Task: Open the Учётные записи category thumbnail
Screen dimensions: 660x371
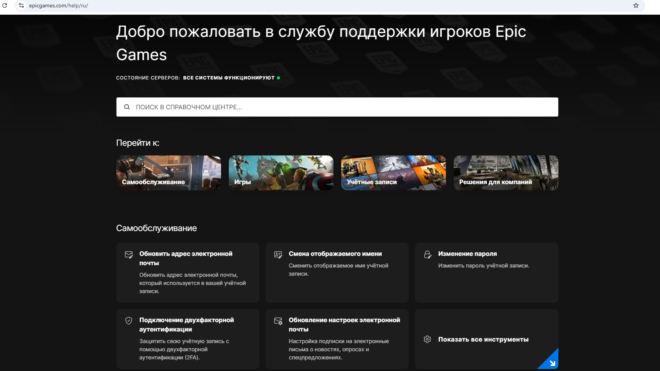Action: click(393, 173)
